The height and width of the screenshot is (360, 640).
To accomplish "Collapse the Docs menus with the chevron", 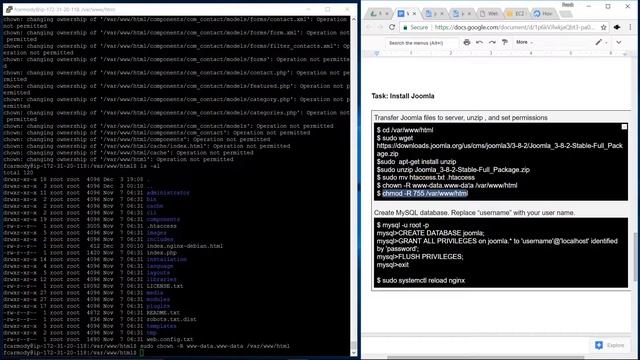I will pyautogui.click(x=619, y=42).
